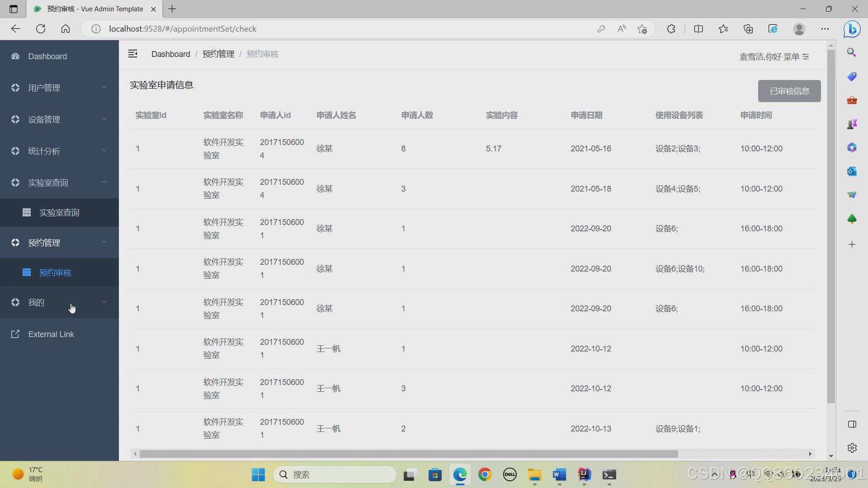Image resolution: width=868 pixels, height=488 pixels.
Task: Add this page to favorites star
Action: [642, 29]
